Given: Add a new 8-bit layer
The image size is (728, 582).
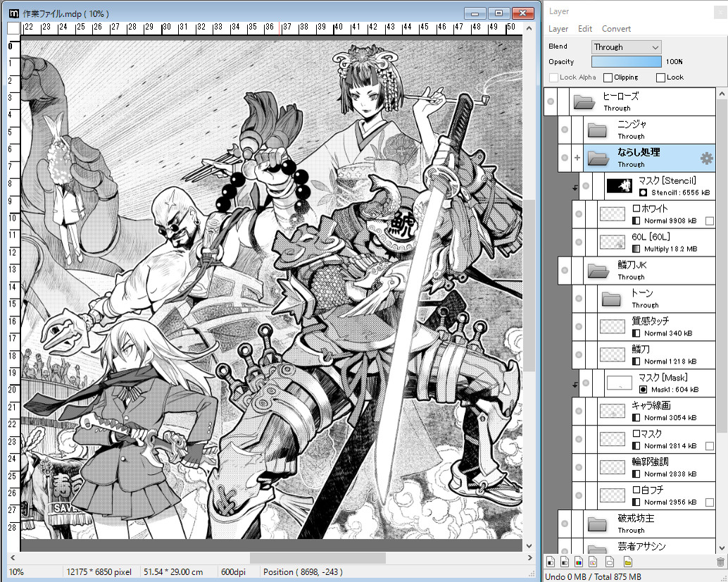Looking at the screenshot, I should point(565,561).
